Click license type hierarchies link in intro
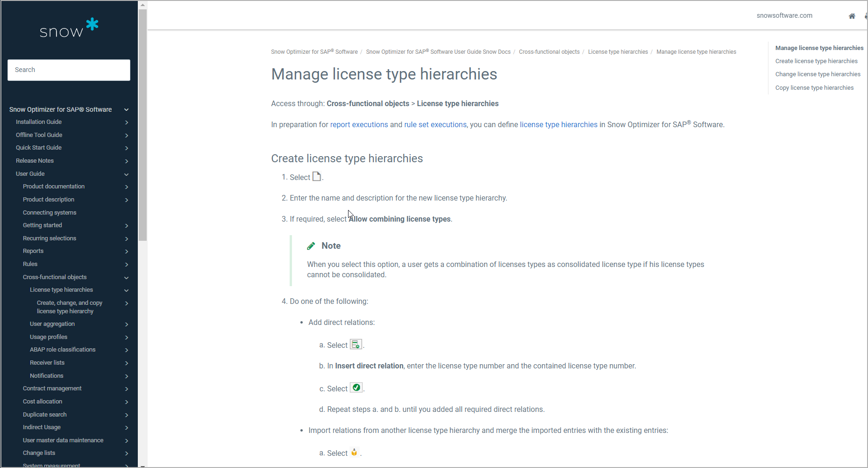 559,125
